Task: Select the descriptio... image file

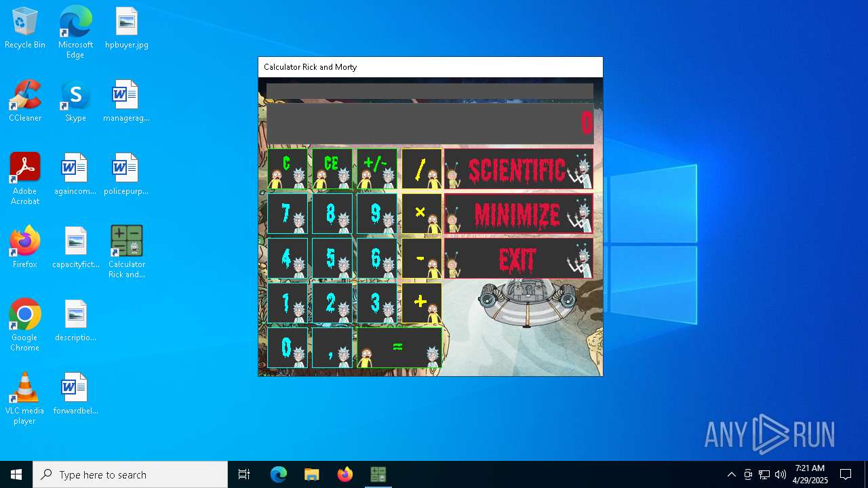Action: [x=75, y=321]
